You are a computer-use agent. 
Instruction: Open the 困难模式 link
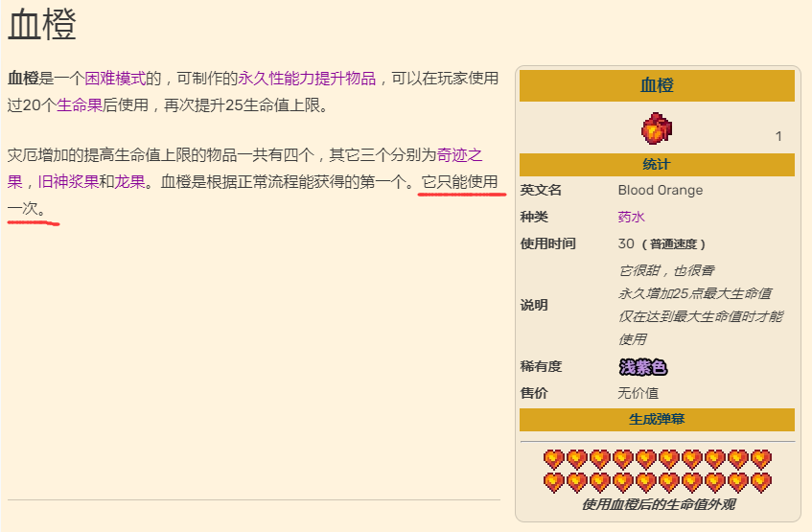coord(115,79)
